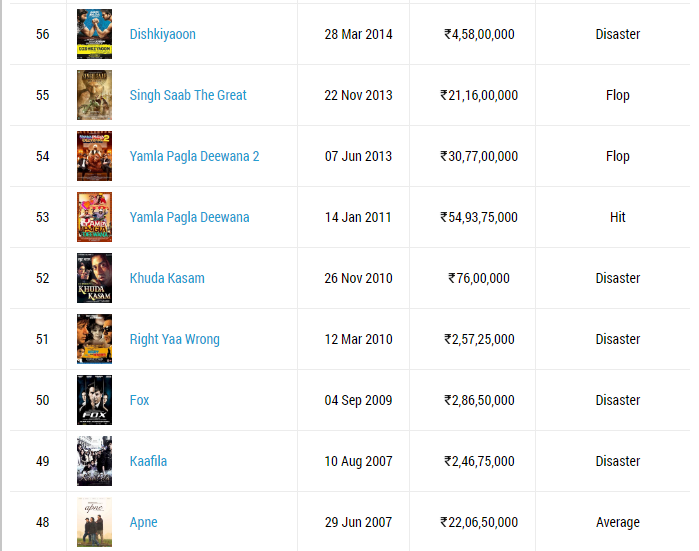Open the Fox movie link
The width and height of the screenshot is (699, 551).
coord(139,400)
